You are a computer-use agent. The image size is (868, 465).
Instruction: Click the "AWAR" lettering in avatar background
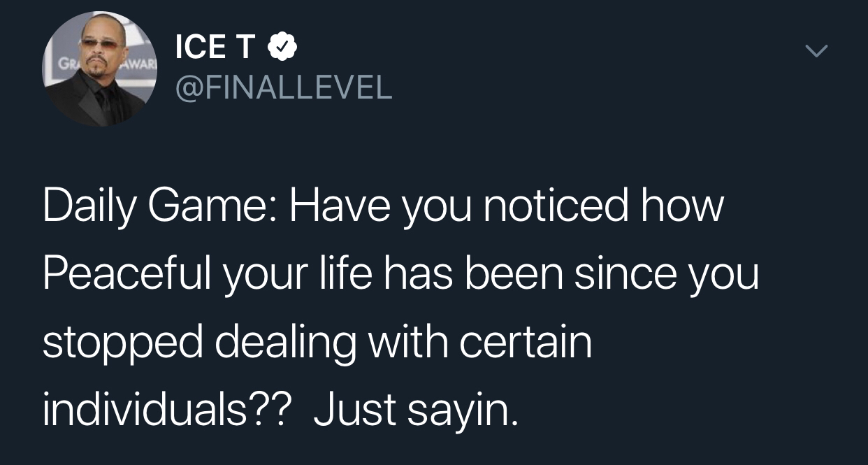(x=140, y=64)
